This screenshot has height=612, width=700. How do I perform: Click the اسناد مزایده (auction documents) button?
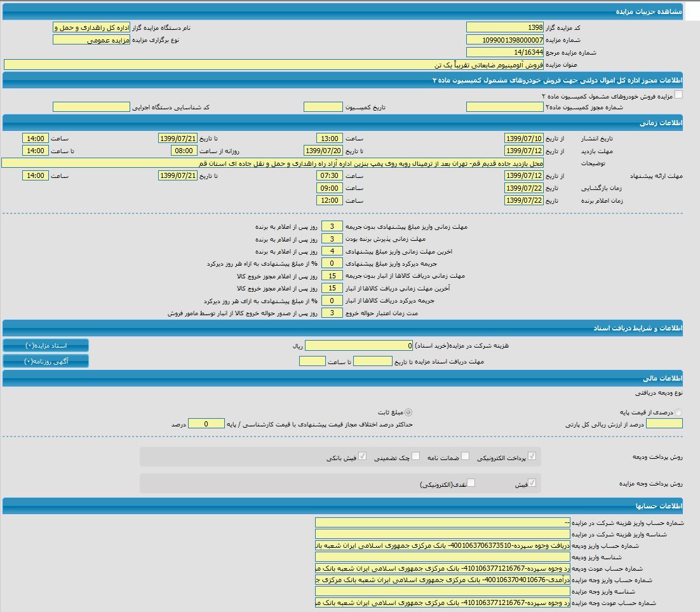(46, 345)
